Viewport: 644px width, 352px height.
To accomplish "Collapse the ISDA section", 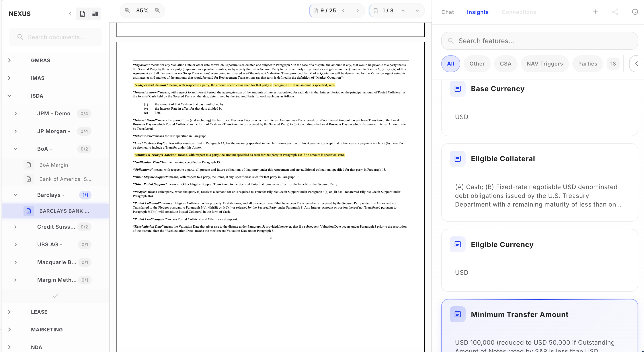I will pos(9,96).
